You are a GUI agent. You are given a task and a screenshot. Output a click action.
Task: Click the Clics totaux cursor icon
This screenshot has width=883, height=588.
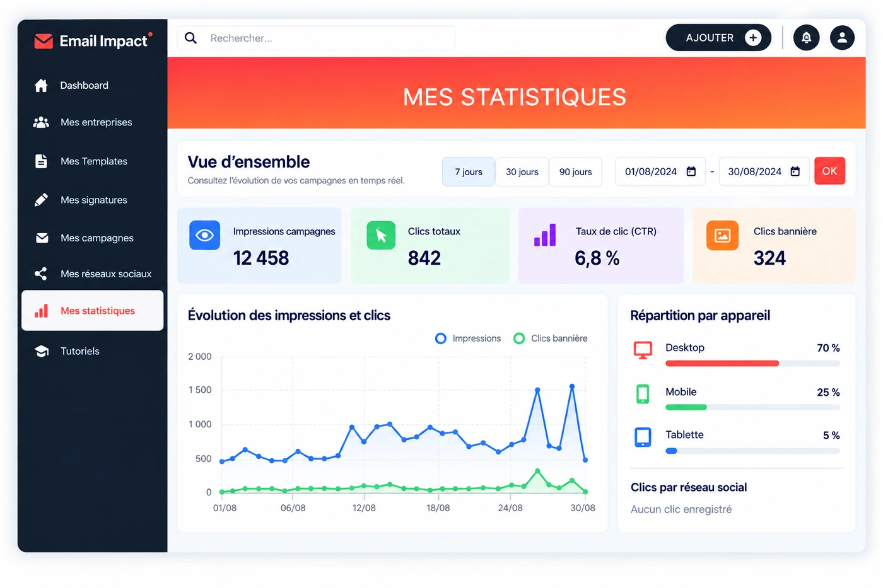[381, 235]
